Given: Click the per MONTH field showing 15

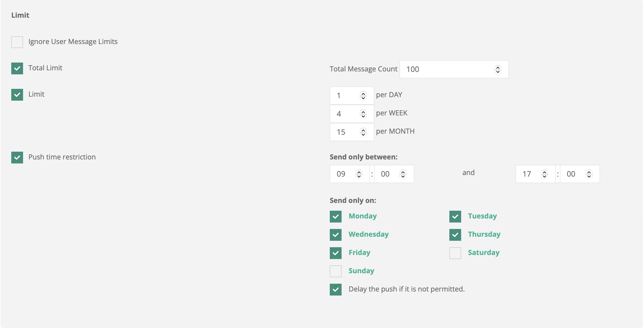Looking at the screenshot, I should (345, 132).
